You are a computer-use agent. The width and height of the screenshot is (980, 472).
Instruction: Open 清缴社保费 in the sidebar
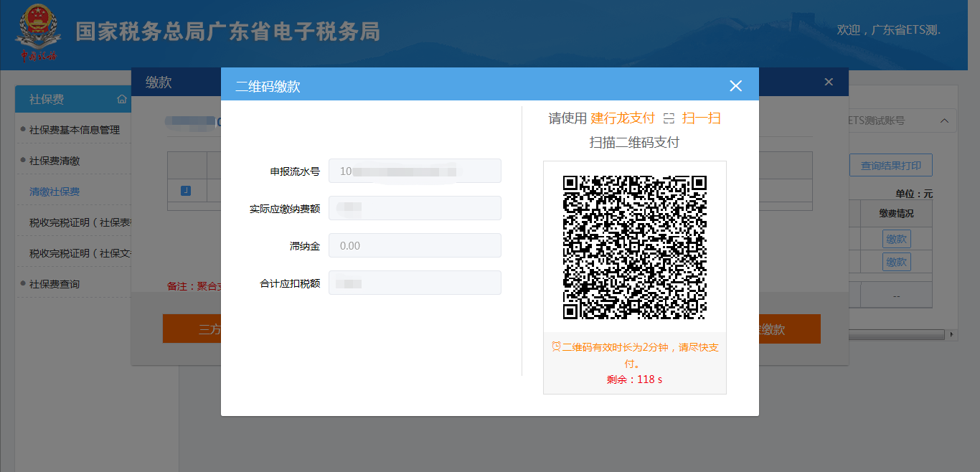pyautogui.click(x=55, y=192)
